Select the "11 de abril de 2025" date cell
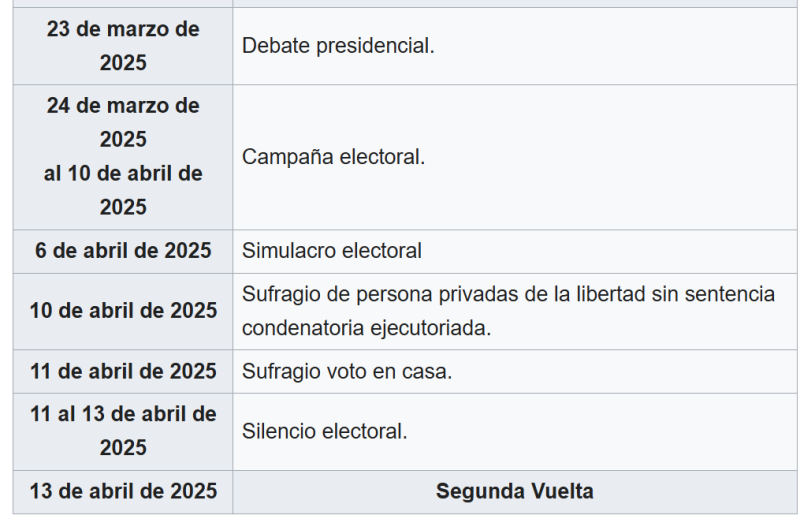Viewport: 800px width, 519px height. coord(123,372)
